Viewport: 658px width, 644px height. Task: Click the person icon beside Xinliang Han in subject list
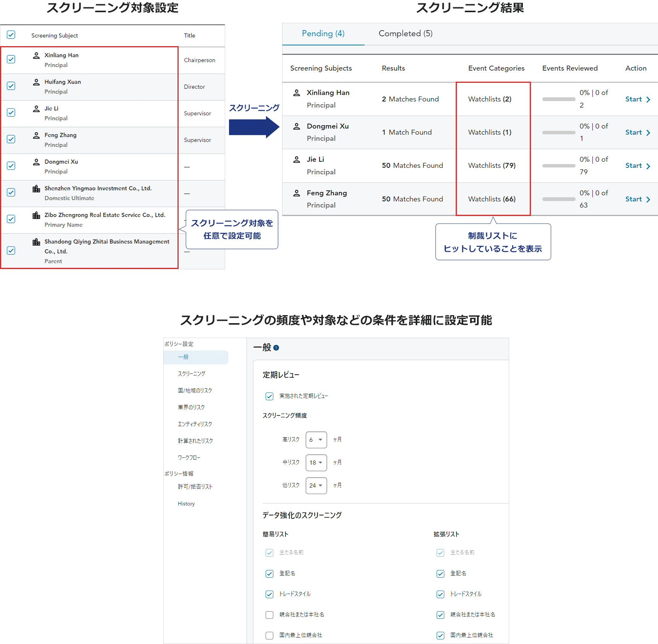[36, 55]
